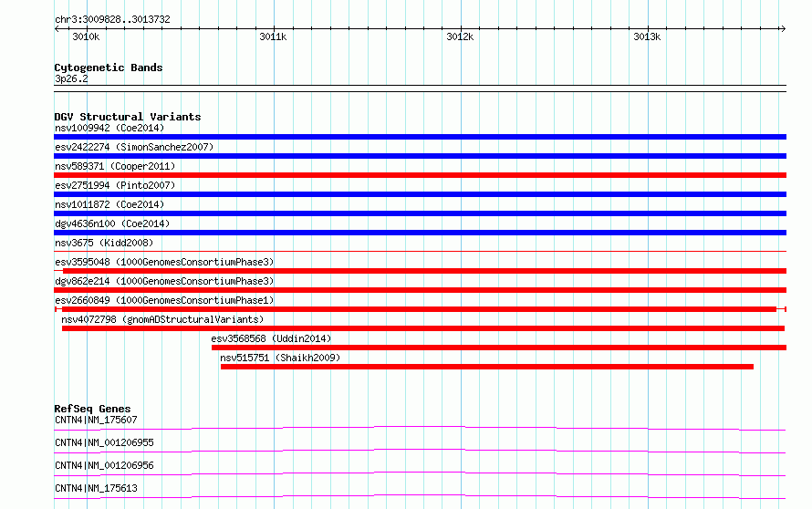Select the magenta line under CNTN4|NM_001206956
The width and height of the screenshot is (812, 509).
(x=420, y=473)
